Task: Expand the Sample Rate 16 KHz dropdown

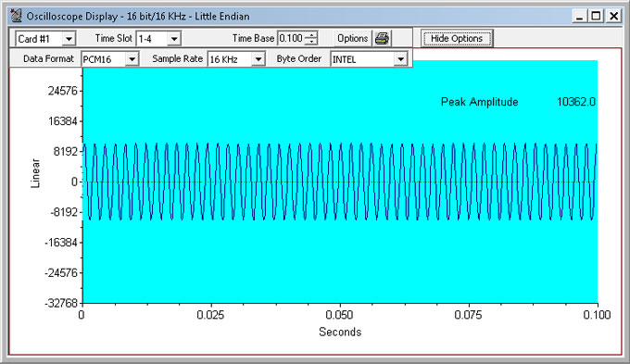Action: [258, 59]
